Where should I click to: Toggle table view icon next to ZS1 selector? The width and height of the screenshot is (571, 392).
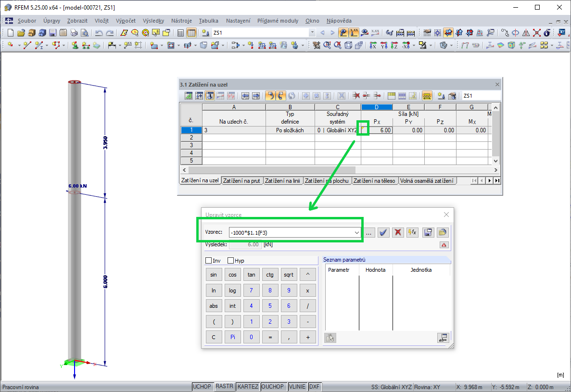click(191, 33)
